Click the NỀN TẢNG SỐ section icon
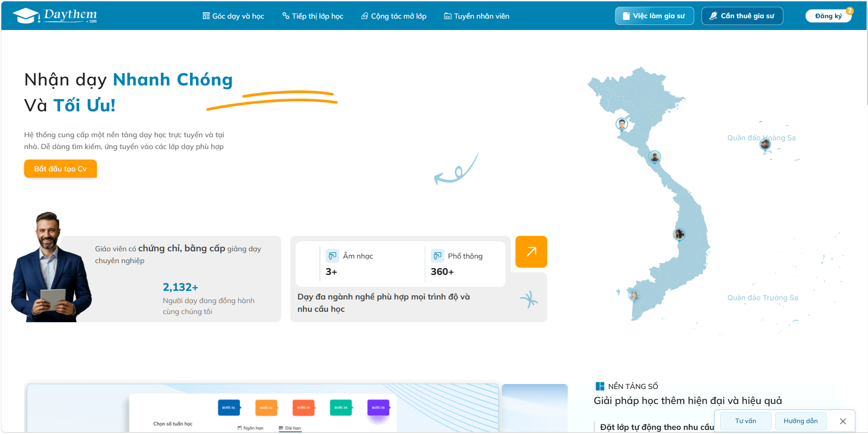Viewport: 868px width, 434px height. tap(600, 386)
